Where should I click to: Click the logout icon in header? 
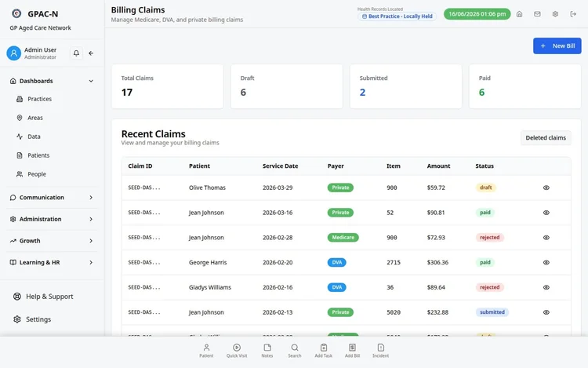[573, 14]
